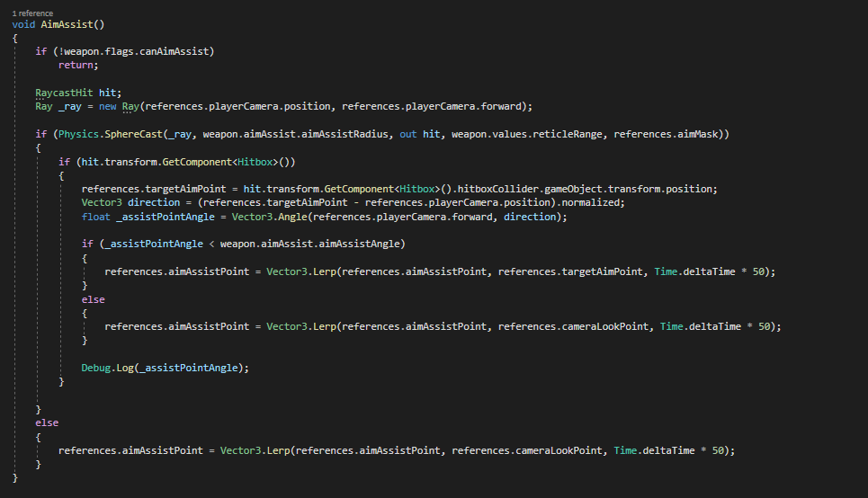The width and height of the screenshot is (868, 498).
Task: Click the 'out' keyword
Action: 408,134
